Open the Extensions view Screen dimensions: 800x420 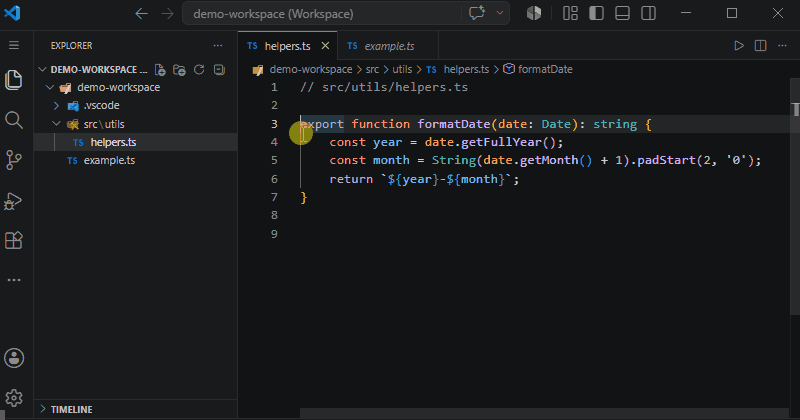pyautogui.click(x=14, y=240)
